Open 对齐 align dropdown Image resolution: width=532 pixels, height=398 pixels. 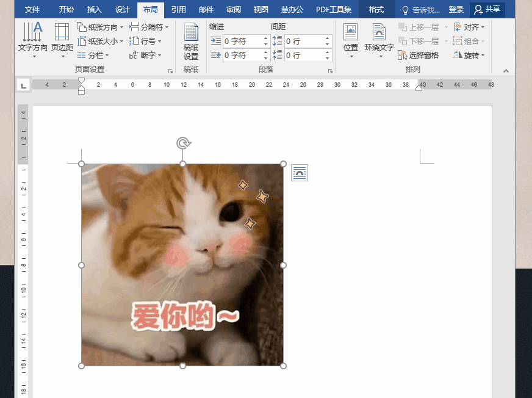click(x=470, y=27)
